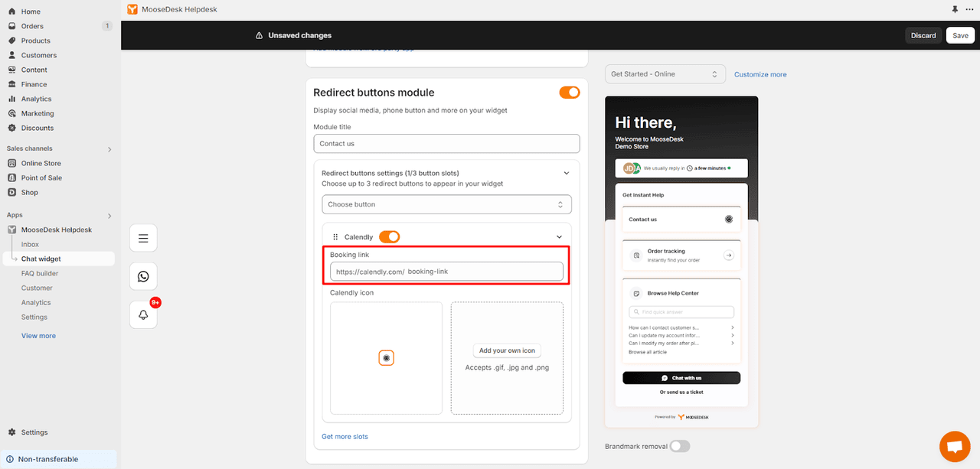Click View more in sidebar
The height and width of the screenshot is (469, 980).
click(38, 336)
